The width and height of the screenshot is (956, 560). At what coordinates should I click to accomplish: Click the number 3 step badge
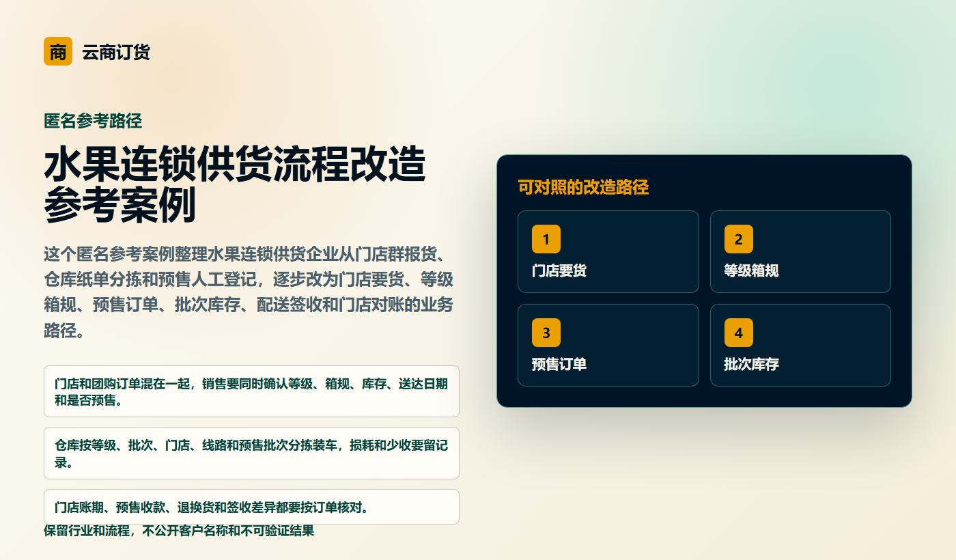point(546,333)
